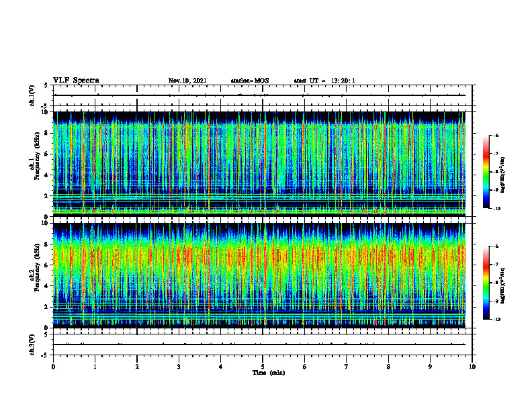Click the "Time (min)" axis label
This screenshot has height=411, width=532.
[269, 373]
